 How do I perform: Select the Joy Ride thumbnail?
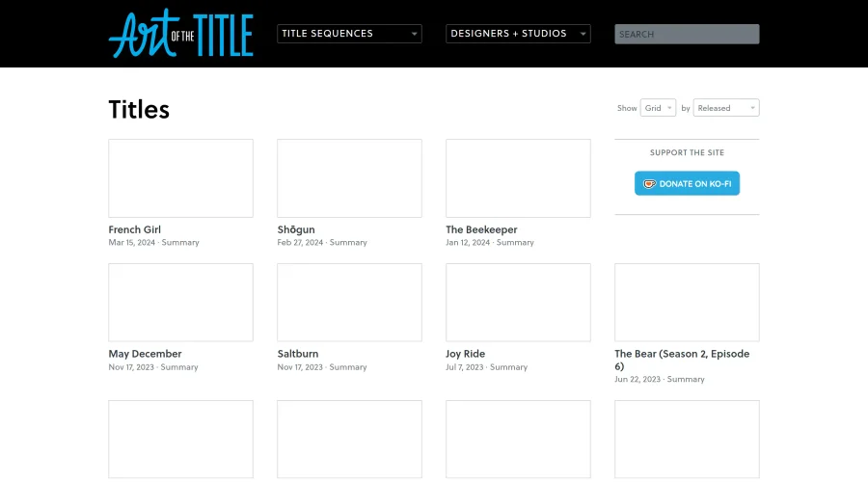tap(518, 302)
